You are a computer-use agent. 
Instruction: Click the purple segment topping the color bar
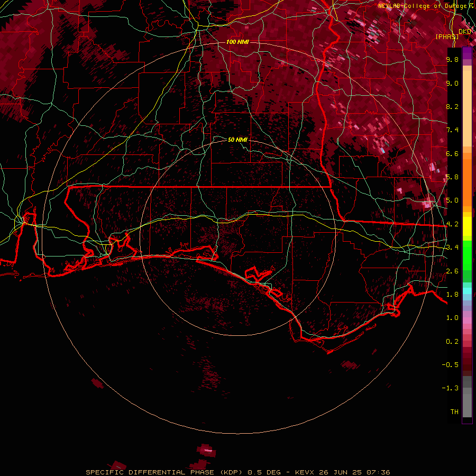467,53
